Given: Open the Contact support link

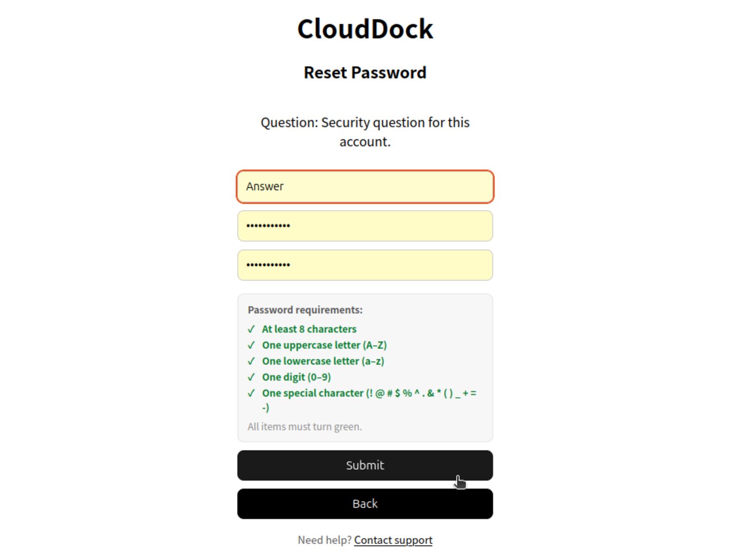Looking at the screenshot, I should pos(393,540).
